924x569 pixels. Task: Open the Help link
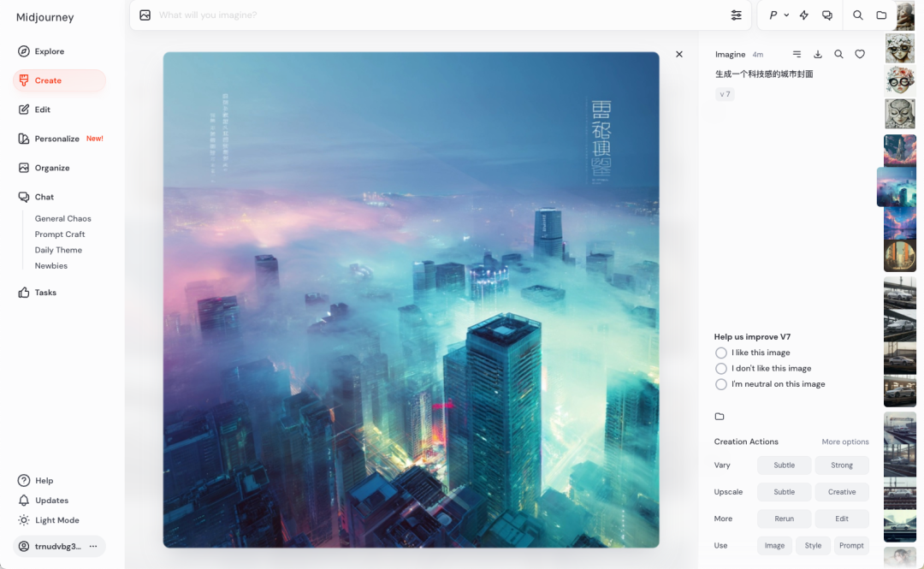35,481
